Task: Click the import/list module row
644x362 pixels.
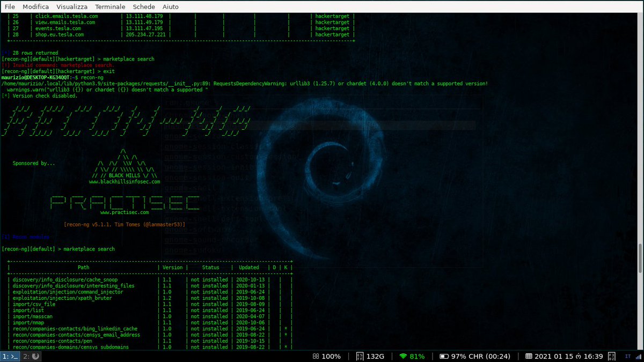Action: tap(150, 311)
